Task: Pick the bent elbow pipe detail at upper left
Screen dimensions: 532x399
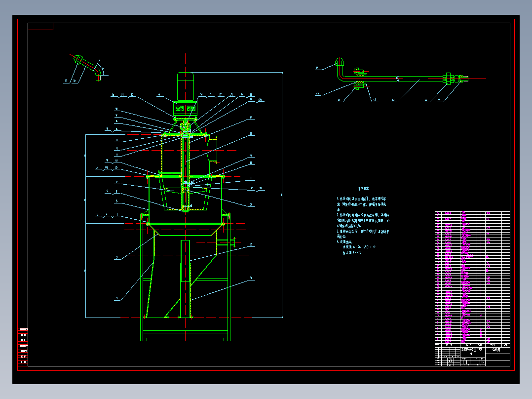Action: [x=88, y=68]
